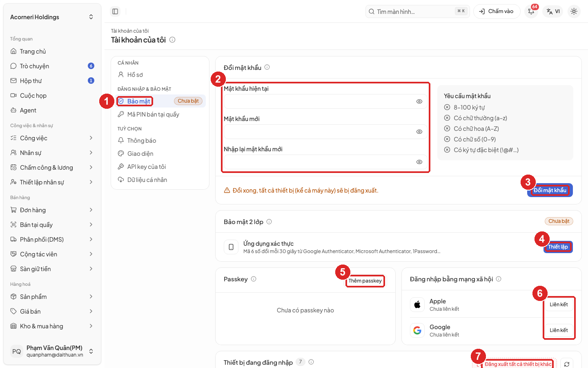Click the Mật khẩu hiện tại field
Screen dimensions: 588x368
(x=325, y=101)
